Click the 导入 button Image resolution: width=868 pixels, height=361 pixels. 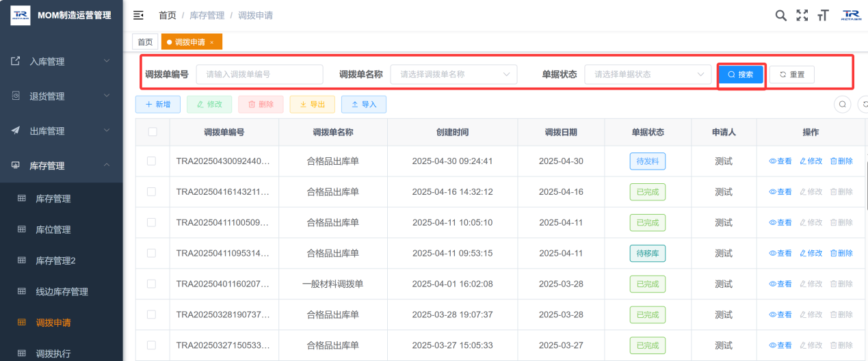pyautogui.click(x=364, y=104)
